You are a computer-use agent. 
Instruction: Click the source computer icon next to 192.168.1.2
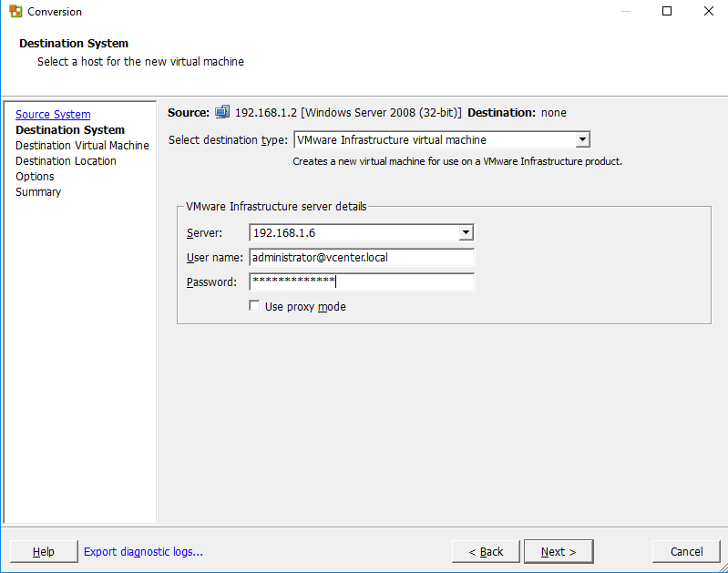pyautogui.click(x=222, y=112)
